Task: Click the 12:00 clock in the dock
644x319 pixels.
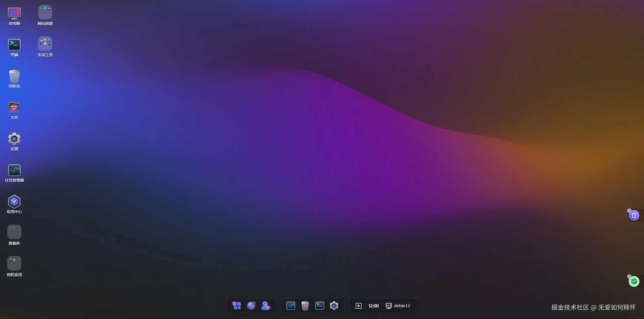Action: click(373, 306)
